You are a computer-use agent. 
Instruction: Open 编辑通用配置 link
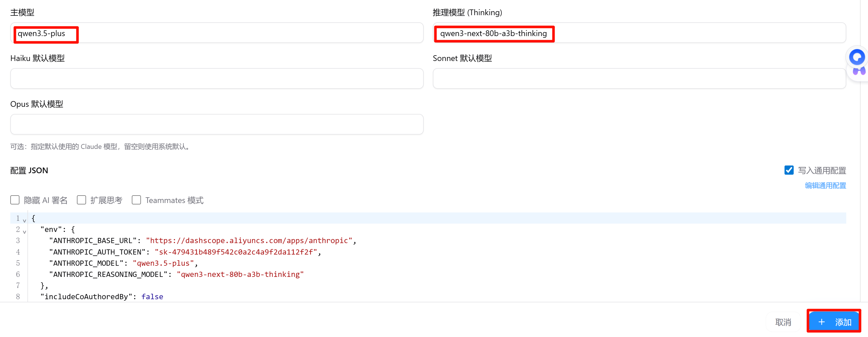(x=825, y=186)
